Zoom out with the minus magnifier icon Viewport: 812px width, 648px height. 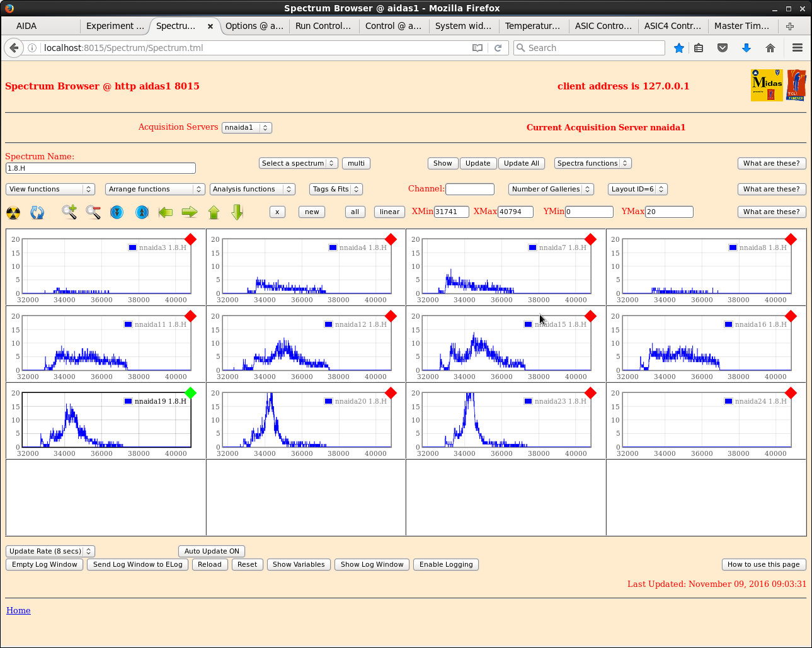click(93, 212)
